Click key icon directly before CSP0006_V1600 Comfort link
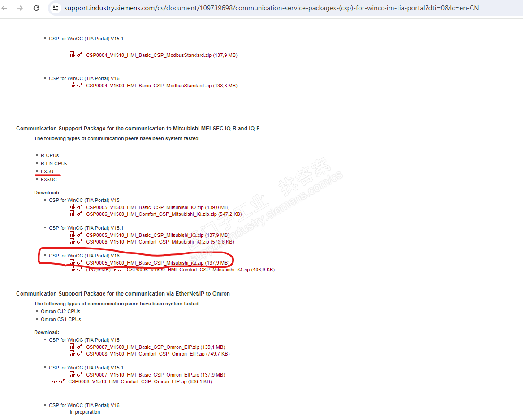 tap(121, 270)
